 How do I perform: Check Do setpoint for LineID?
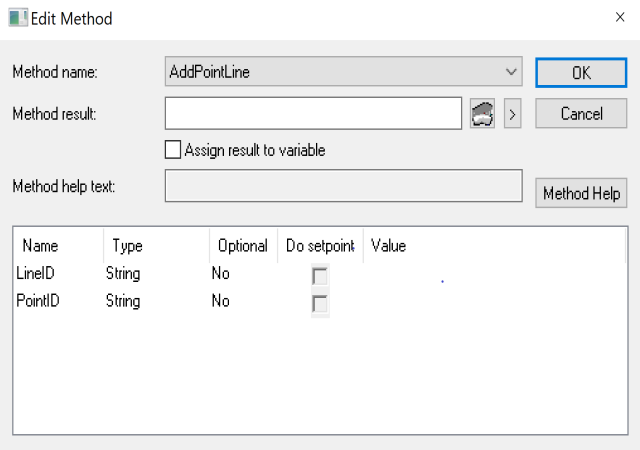[x=320, y=276]
